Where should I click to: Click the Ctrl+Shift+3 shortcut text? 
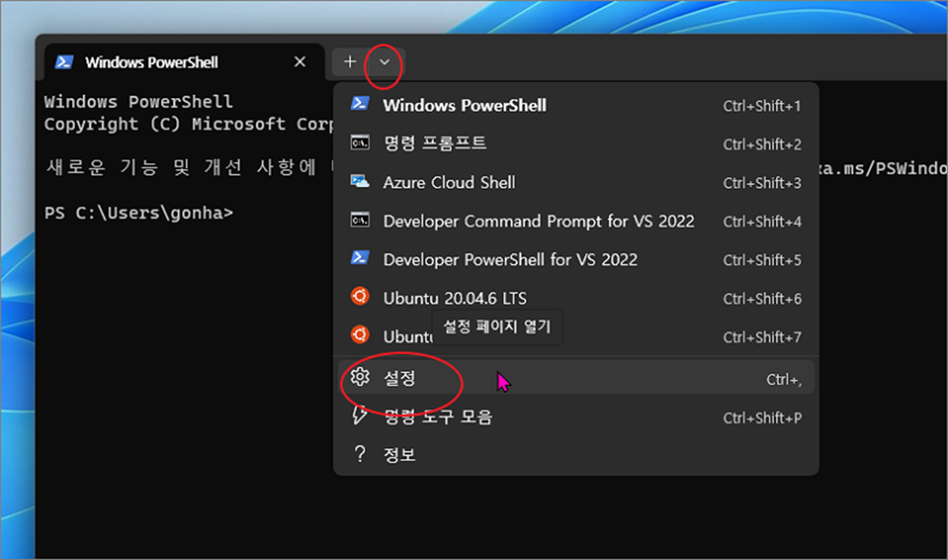point(762,183)
